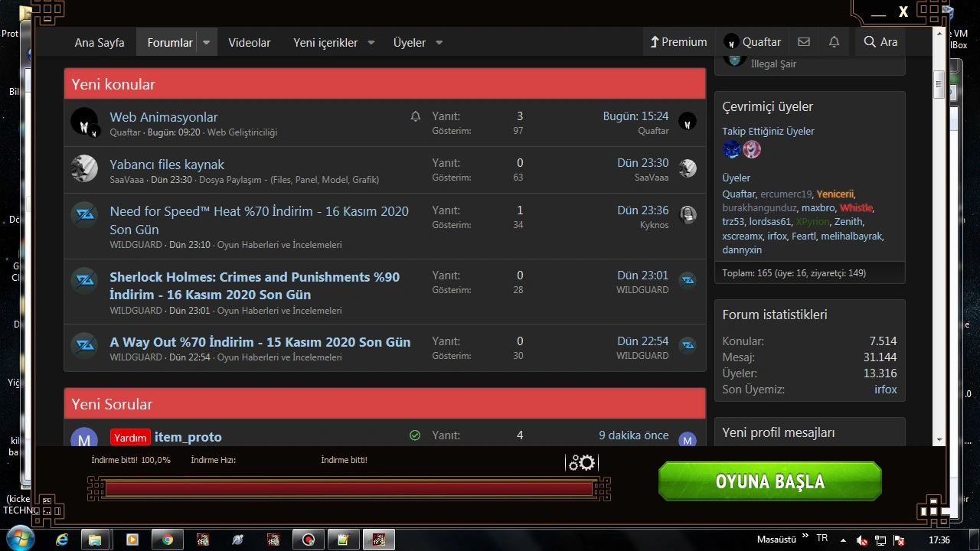Open Need for Speed Heat thread

pyautogui.click(x=259, y=220)
